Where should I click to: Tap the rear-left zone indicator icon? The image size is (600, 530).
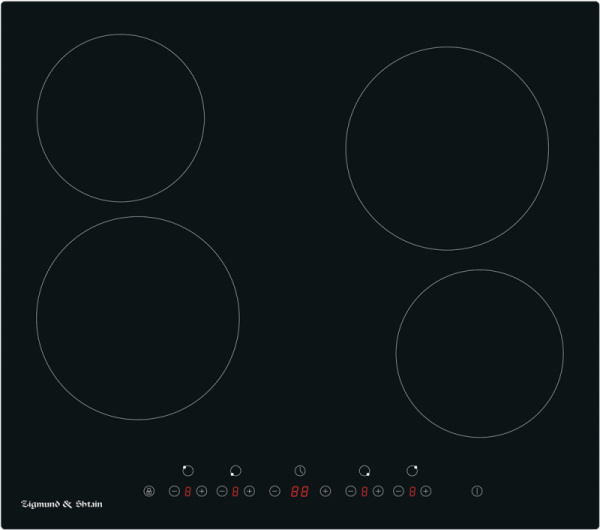pyautogui.click(x=188, y=470)
